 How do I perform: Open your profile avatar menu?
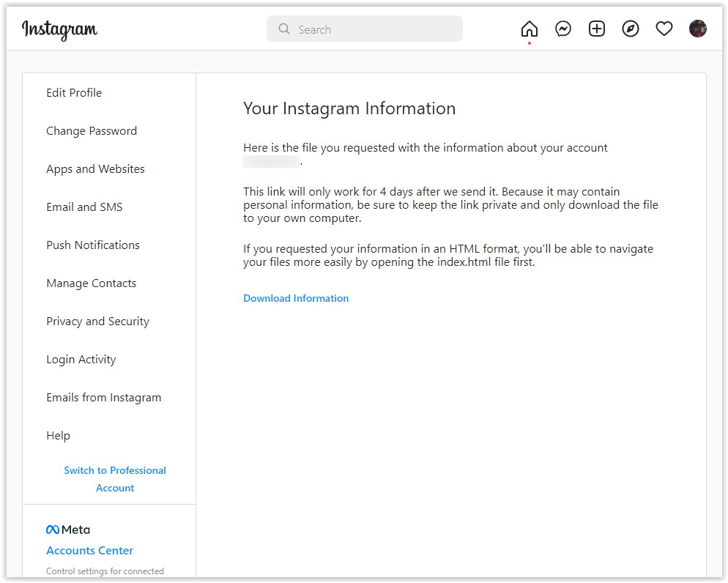pyautogui.click(x=698, y=29)
